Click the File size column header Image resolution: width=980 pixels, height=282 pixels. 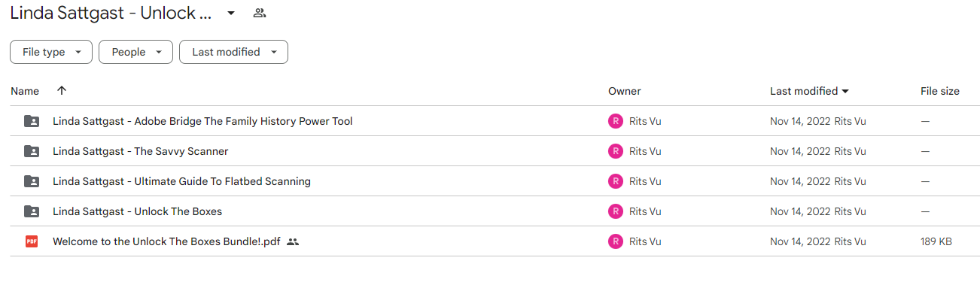(940, 91)
